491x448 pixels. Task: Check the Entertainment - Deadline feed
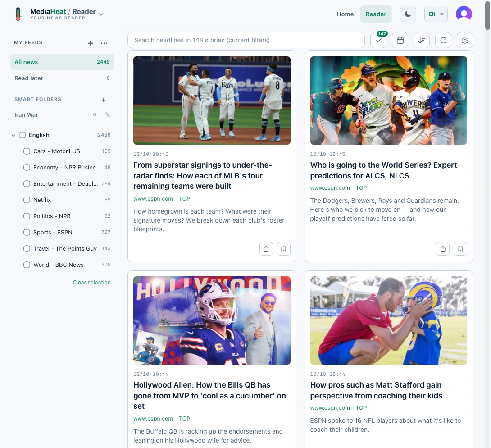[x=27, y=183]
